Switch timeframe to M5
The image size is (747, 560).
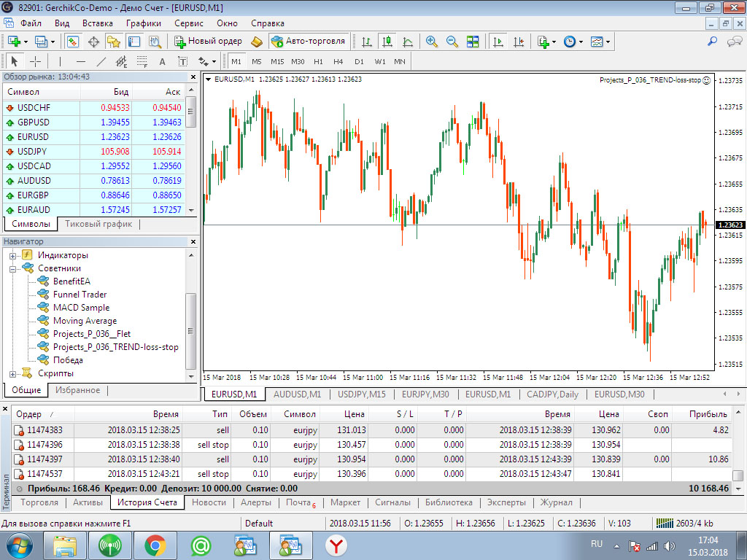[x=256, y=61]
